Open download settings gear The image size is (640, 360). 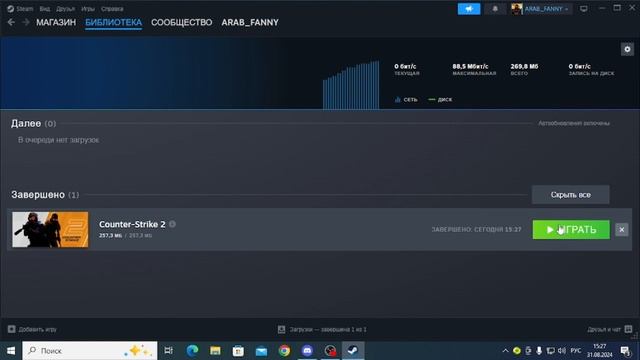tap(627, 49)
